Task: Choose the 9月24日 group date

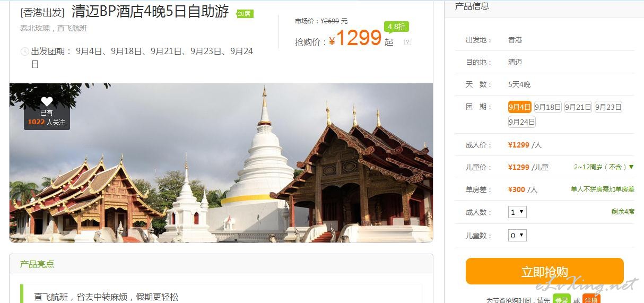Action: (x=522, y=122)
